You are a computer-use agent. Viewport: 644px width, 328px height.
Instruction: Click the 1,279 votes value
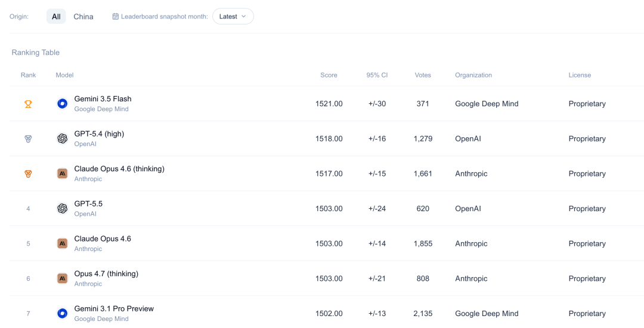pyautogui.click(x=423, y=139)
